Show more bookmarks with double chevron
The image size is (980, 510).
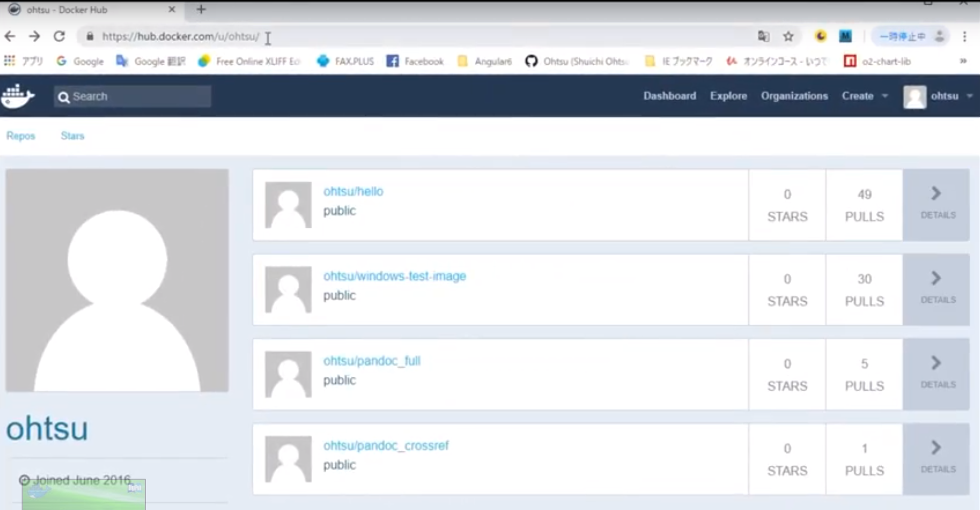pyautogui.click(x=963, y=61)
